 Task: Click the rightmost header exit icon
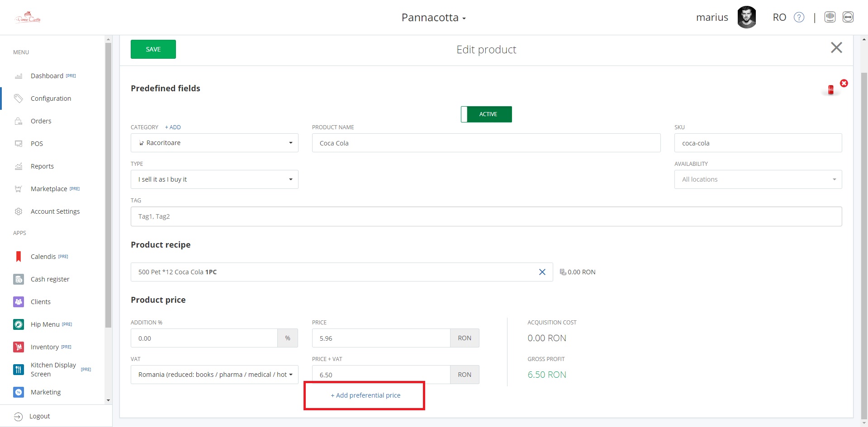(x=848, y=17)
